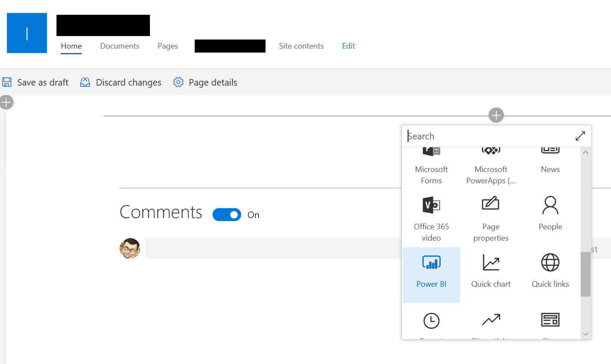Save the page as draft

(36, 83)
